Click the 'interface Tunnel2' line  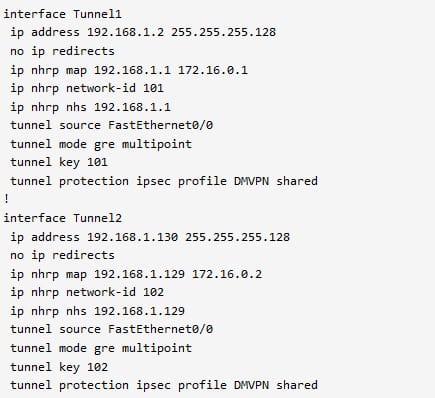tap(63, 218)
